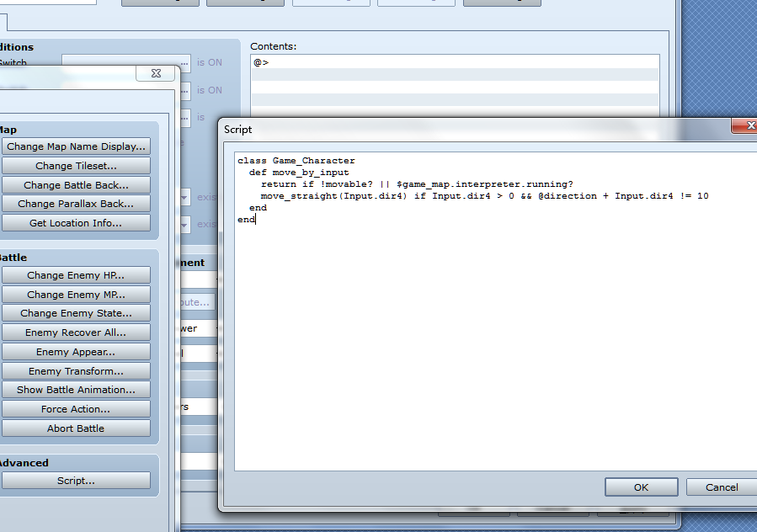Click the Show Battle Animation button

click(x=76, y=390)
